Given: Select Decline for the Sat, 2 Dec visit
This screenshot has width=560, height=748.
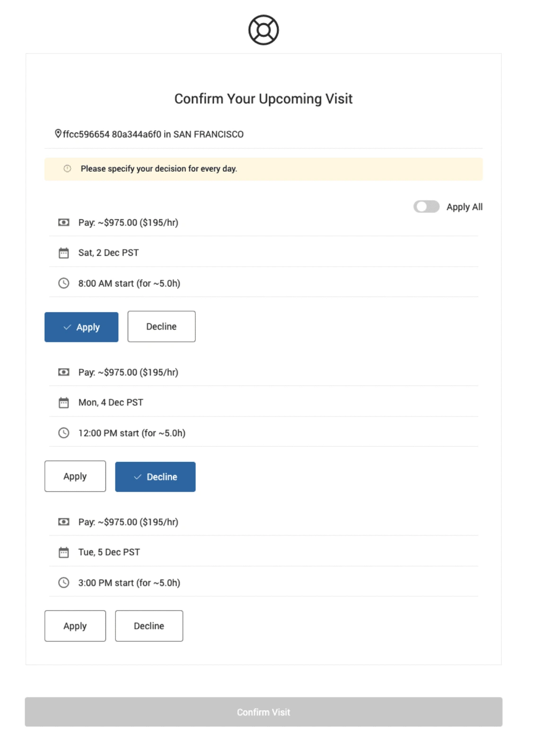Looking at the screenshot, I should [161, 327].
